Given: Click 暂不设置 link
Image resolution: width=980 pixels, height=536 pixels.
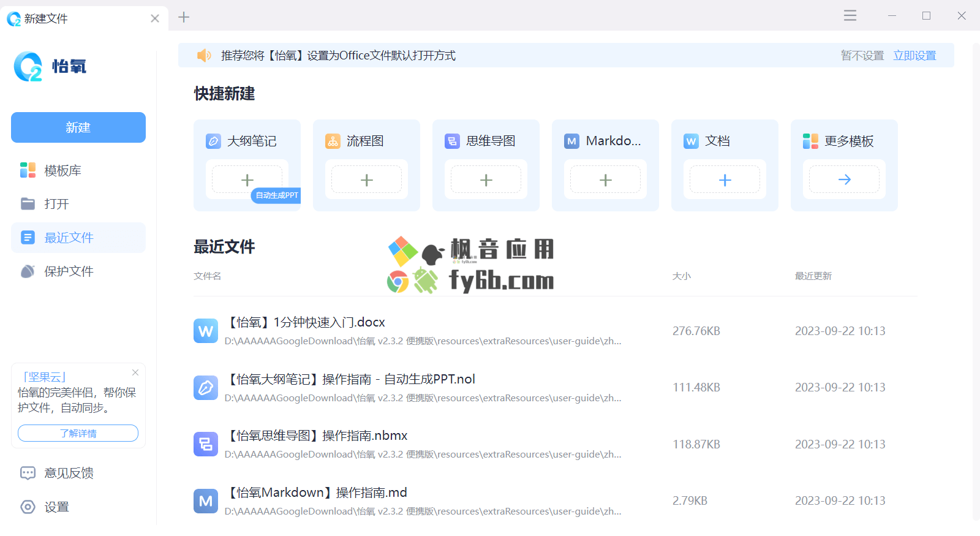Looking at the screenshot, I should [862, 56].
